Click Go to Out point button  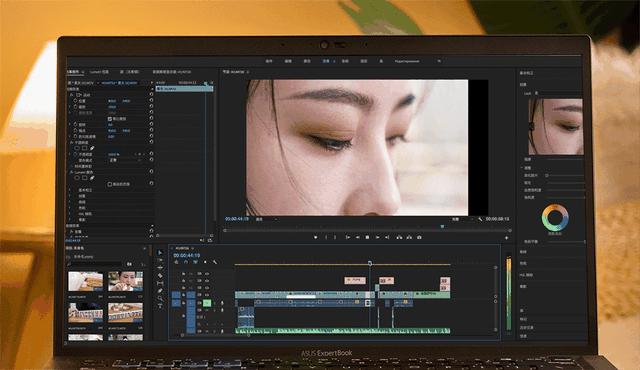point(387,237)
